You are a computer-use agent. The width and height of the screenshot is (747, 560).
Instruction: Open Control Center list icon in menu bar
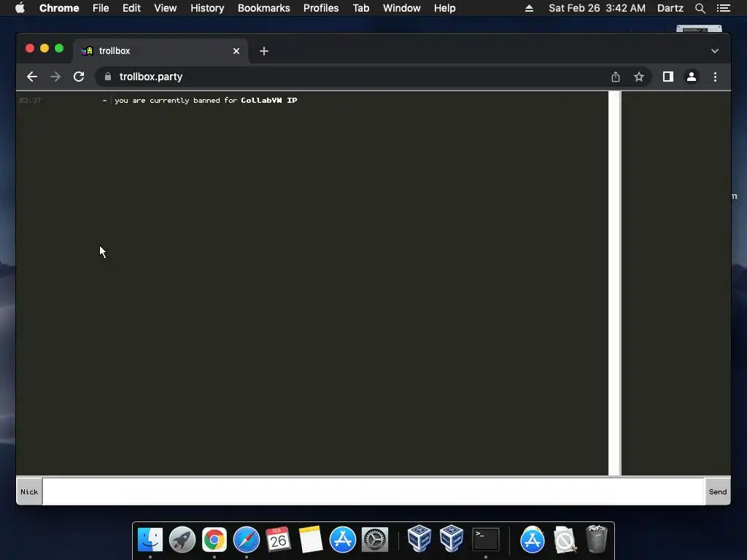point(723,8)
